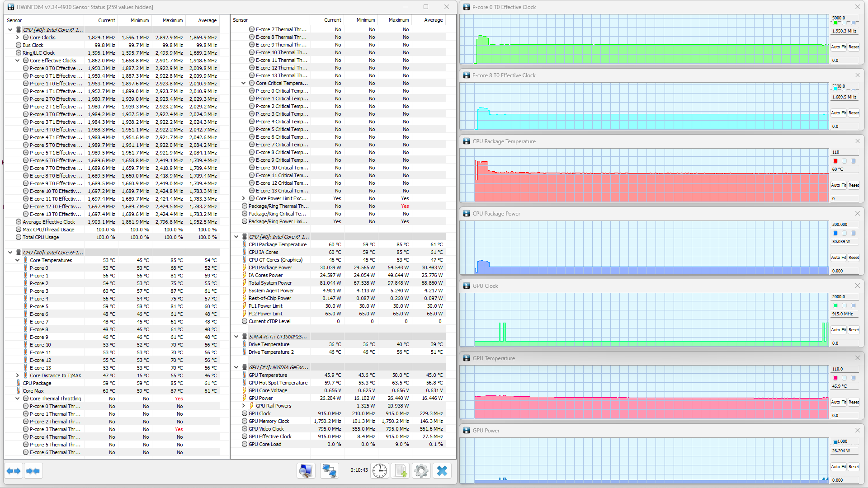Screen dimensions: 868x488
Task: Open the system summary monitor-magnifier icon
Action: [306, 471]
